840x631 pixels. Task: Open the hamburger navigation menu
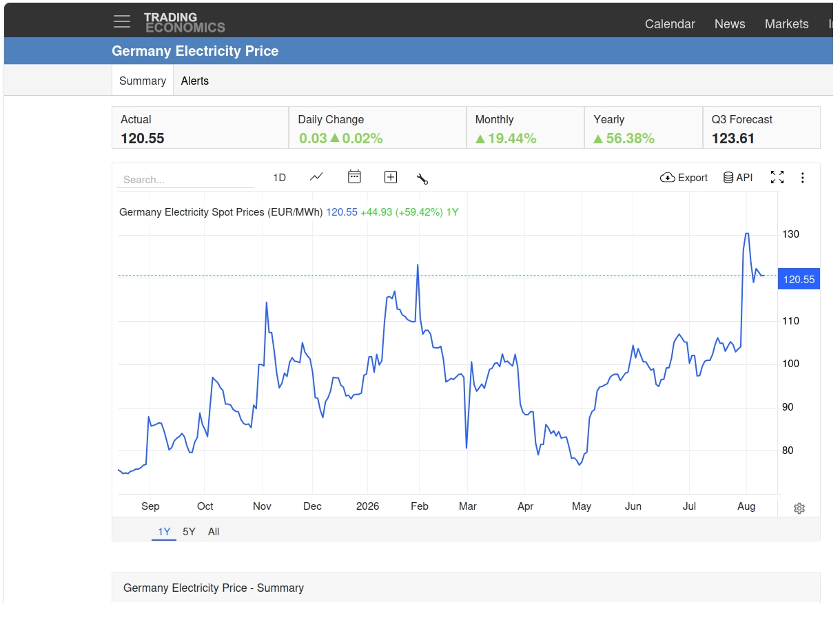122,21
